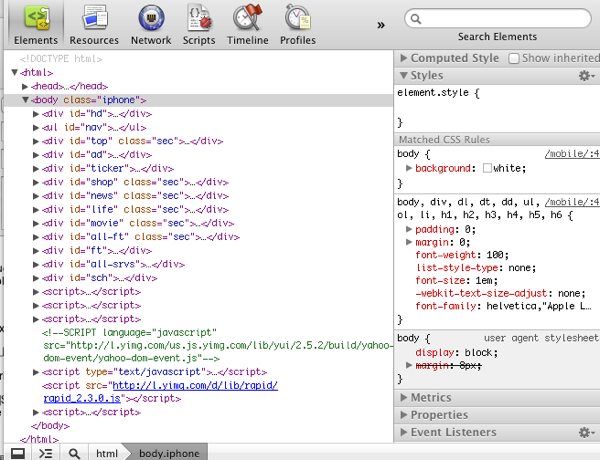Expand div id="ad" node
The image size is (600, 460).
tap(36, 155)
